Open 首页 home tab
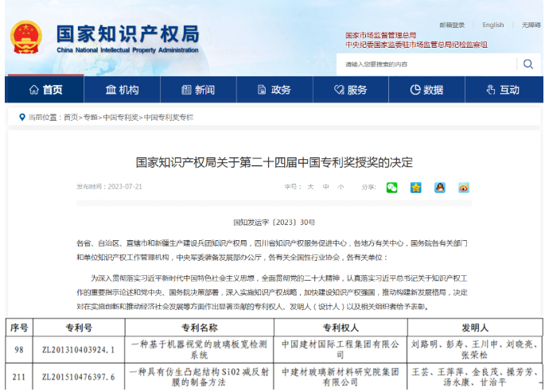Image resolution: width=545 pixels, height=392 pixels. [45, 90]
